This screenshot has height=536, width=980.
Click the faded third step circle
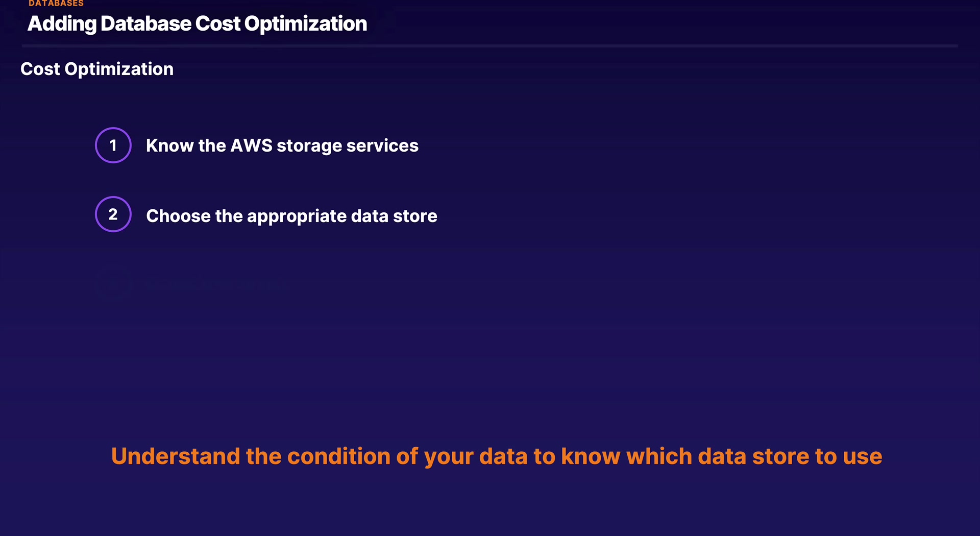[x=113, y=284]
